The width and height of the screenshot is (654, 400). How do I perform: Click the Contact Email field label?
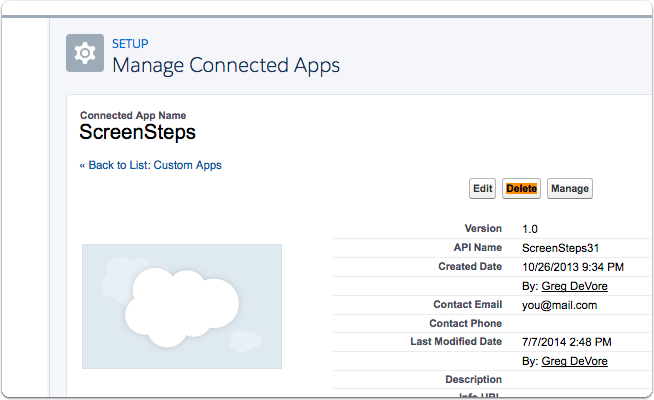tap(467, 304)
